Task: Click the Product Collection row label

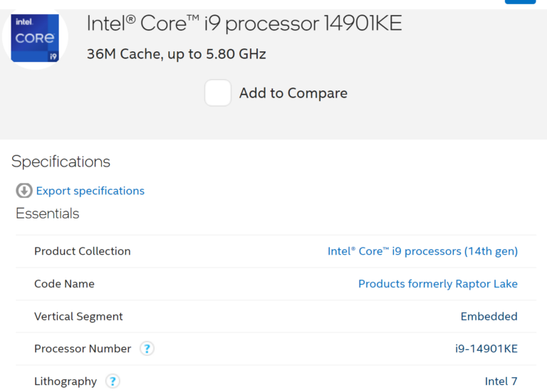Action: coord(82,251)
